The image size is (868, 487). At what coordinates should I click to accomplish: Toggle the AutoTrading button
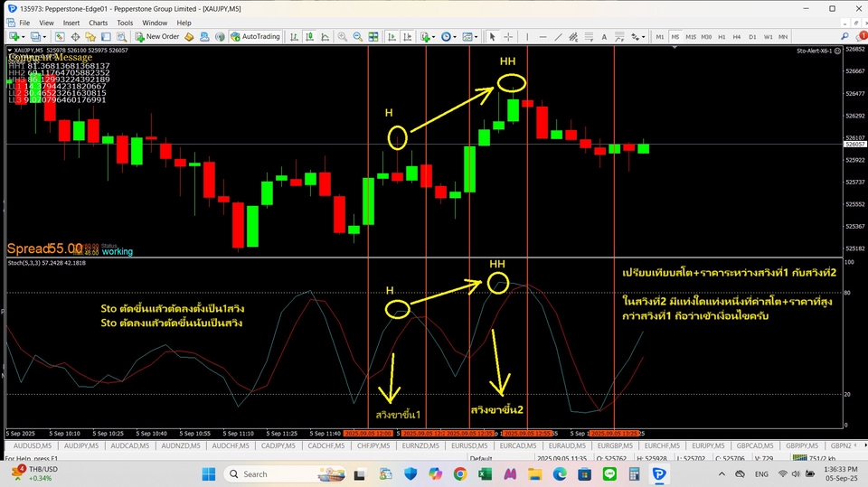point(255,36)
